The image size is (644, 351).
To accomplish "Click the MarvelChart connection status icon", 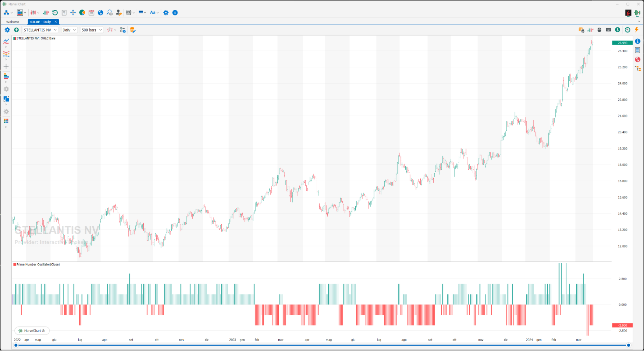I will point(638,13).
